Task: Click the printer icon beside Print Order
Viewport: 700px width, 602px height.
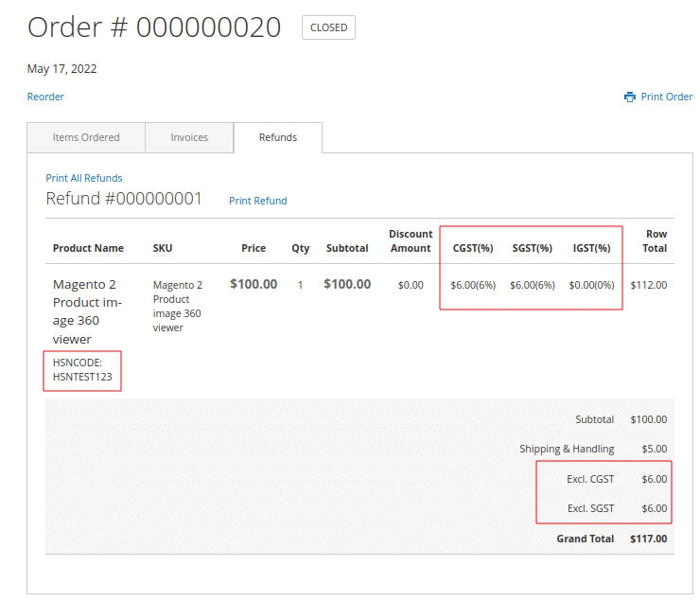Action: pos(629,97)
